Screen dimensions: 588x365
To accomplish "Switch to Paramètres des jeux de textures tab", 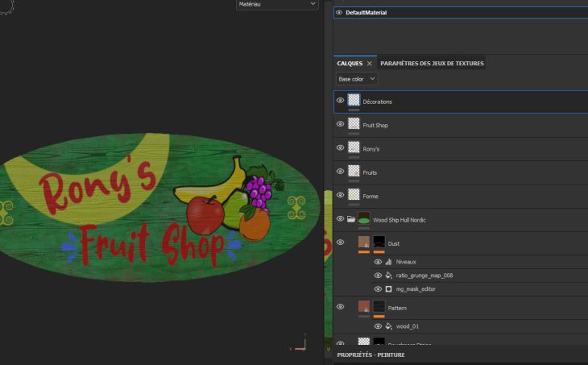I will (x=432, y=63).
